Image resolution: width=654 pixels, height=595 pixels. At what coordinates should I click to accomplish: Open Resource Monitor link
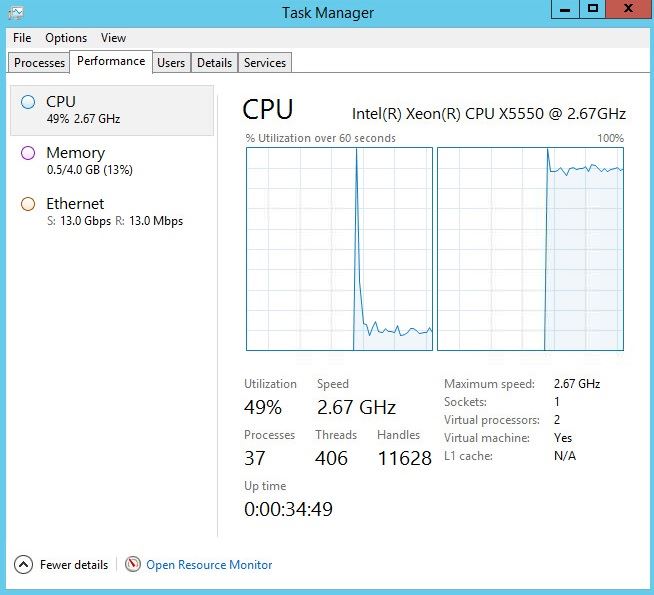(209, 565)
